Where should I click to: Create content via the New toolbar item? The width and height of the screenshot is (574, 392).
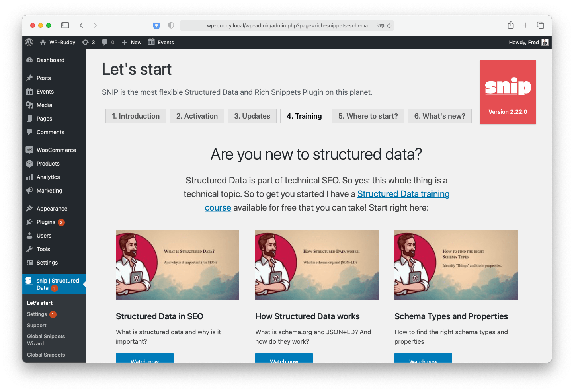[x=131, y=42]
